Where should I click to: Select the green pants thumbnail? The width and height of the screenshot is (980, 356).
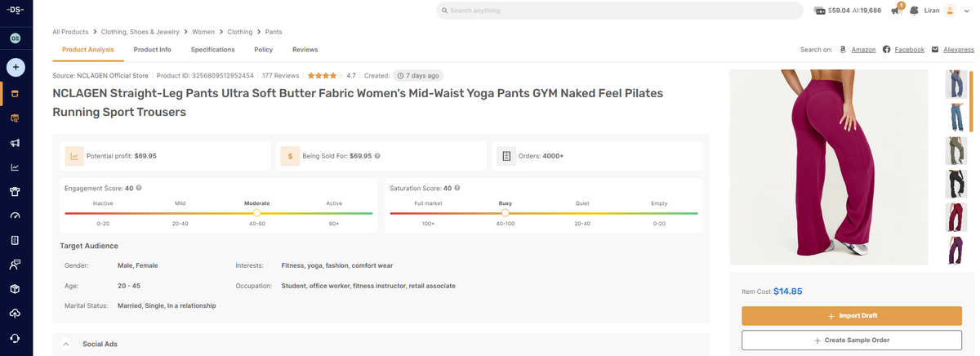pos(955,150)
